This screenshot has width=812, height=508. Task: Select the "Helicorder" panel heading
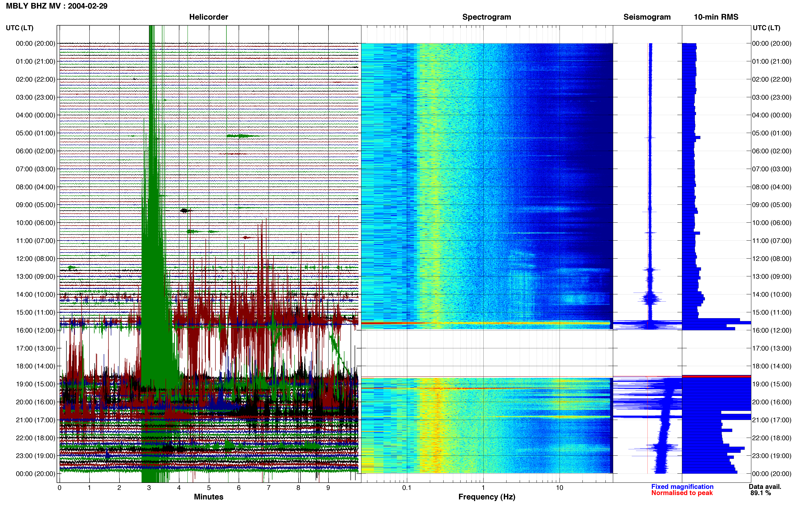(x=209, y=17)
